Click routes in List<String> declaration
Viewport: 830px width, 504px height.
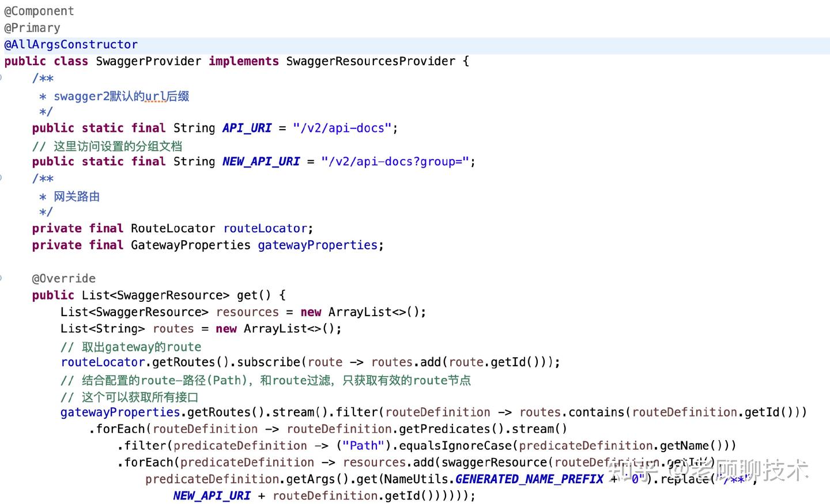click(x=173, y=328)
